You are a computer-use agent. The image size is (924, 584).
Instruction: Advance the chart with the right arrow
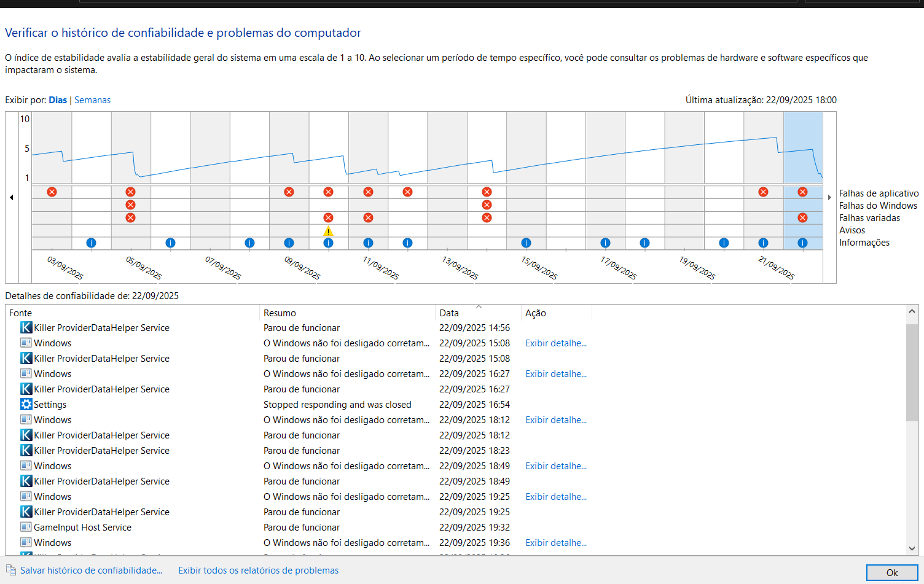(829, 197)
